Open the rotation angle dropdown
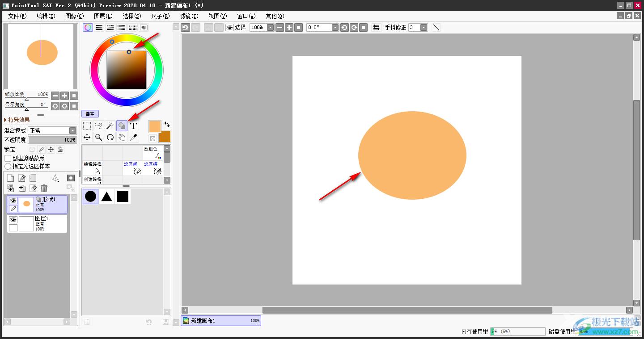The height and width of the screenshot is (339, 644). (335, 27)
